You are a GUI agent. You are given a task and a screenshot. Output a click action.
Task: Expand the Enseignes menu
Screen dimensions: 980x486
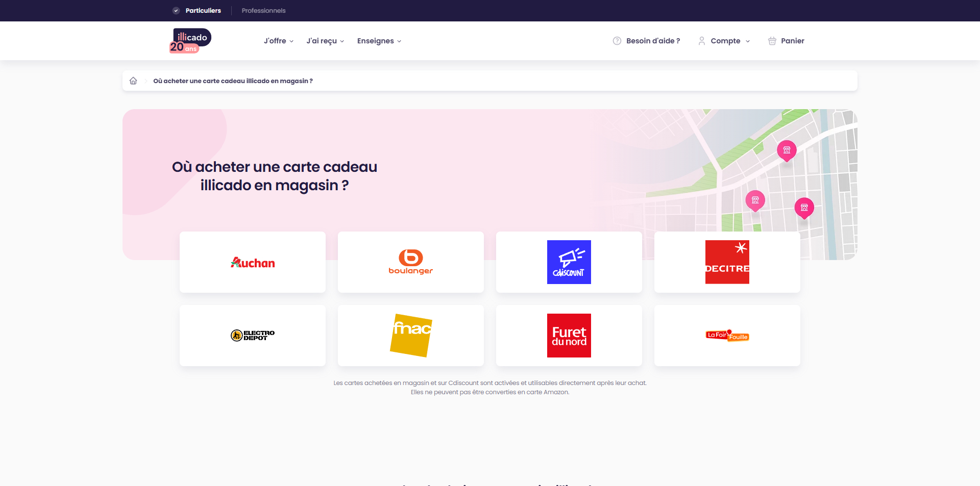point(379,41)
